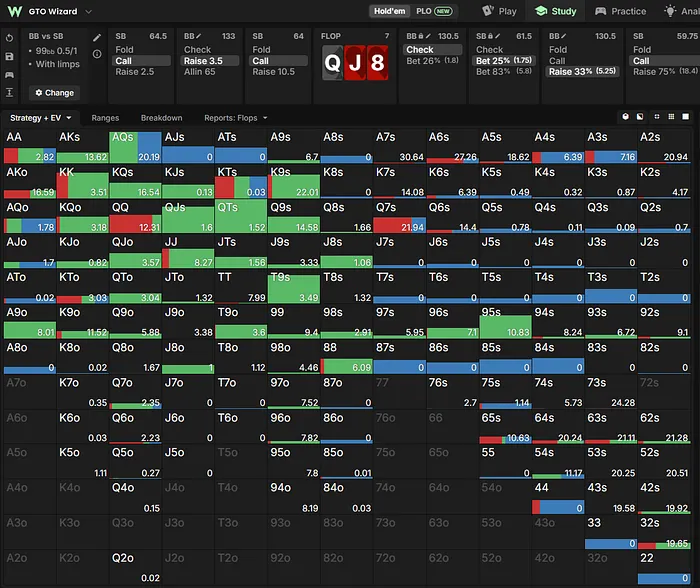This screenshot has height=588, width=700.
Task: Click the Change settings button
Action: [x=54, y=93]
